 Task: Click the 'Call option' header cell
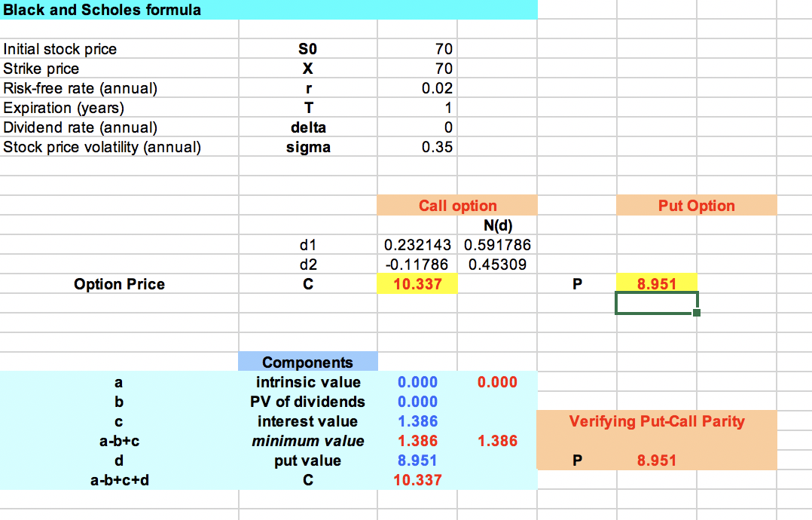click(x=457, y=206)
